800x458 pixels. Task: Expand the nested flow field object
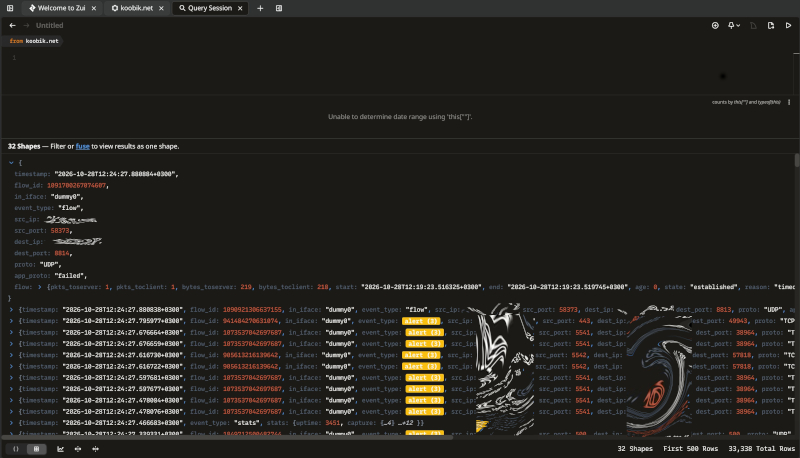pyautogui.click(x=39, y=287)
